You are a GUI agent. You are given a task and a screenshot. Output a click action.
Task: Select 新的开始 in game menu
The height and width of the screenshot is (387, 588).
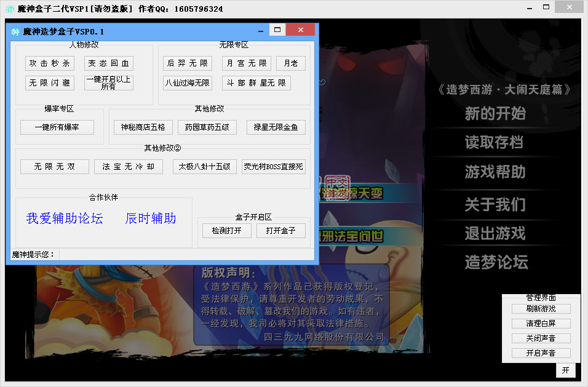(495, 113)
